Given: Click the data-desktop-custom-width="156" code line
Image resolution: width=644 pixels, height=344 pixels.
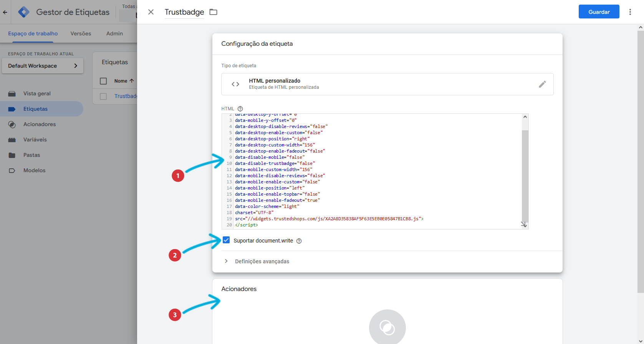Looking at the screenshot, I should (275, 145).
